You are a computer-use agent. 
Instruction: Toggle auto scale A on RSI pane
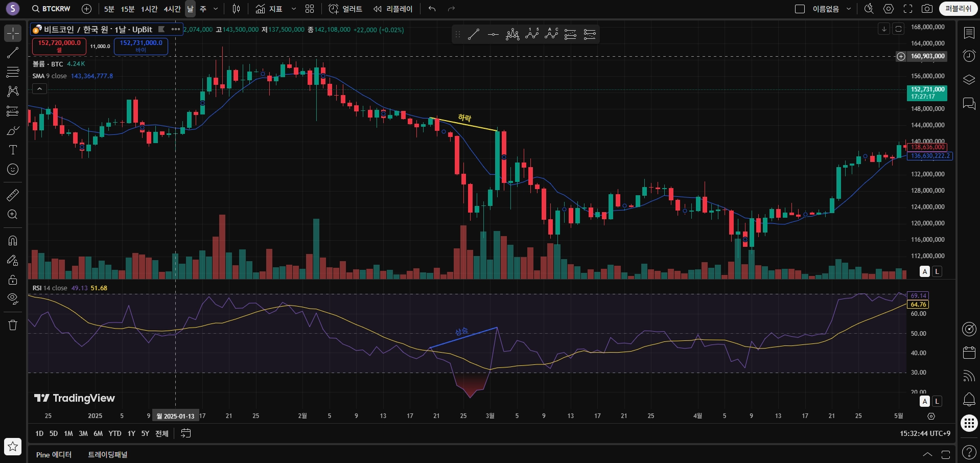coord(925,401)
